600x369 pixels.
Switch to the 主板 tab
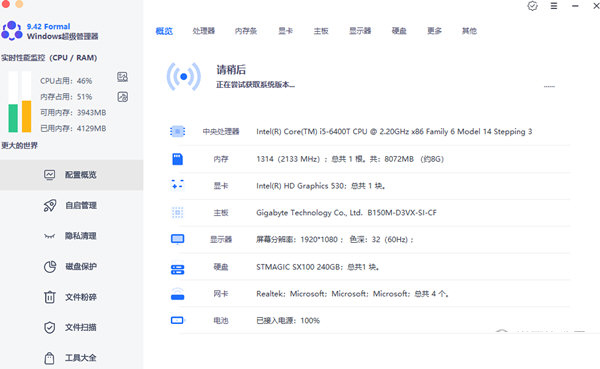pos(321,31)
